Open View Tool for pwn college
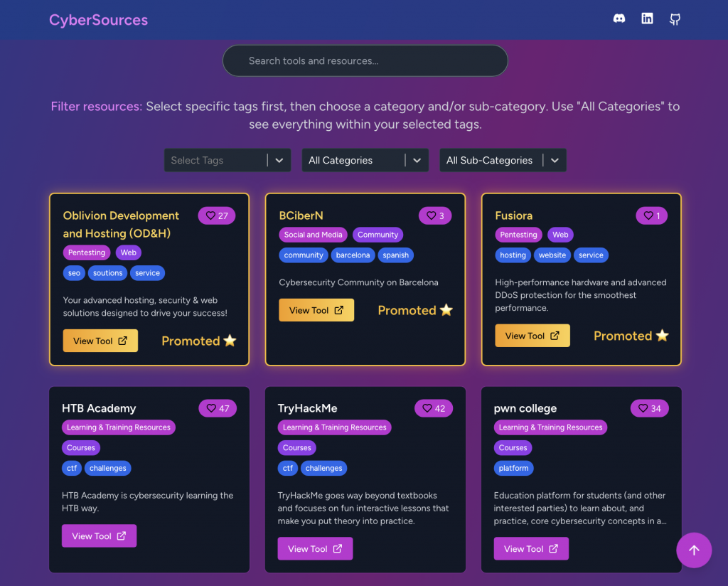This screenshot has width=728, height=586. pos(531,549)
